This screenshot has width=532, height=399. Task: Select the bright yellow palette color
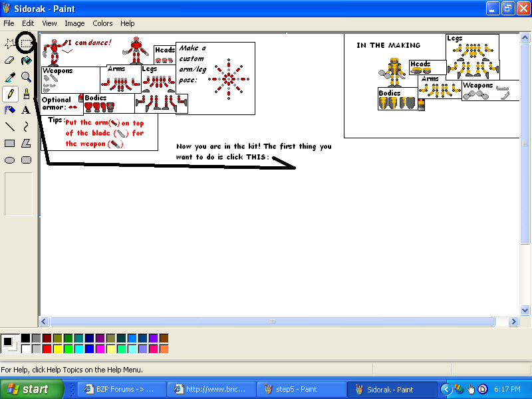58,348
